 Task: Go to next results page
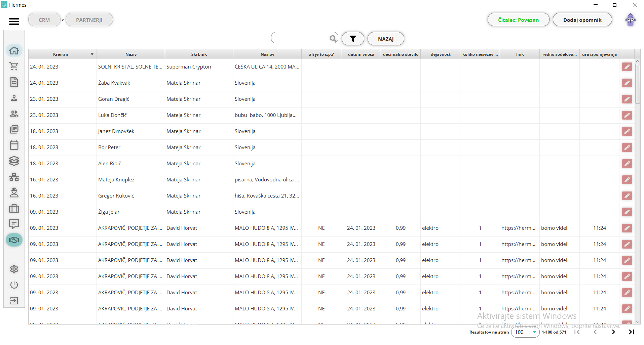pyautogui.click(x=613, y=332)
